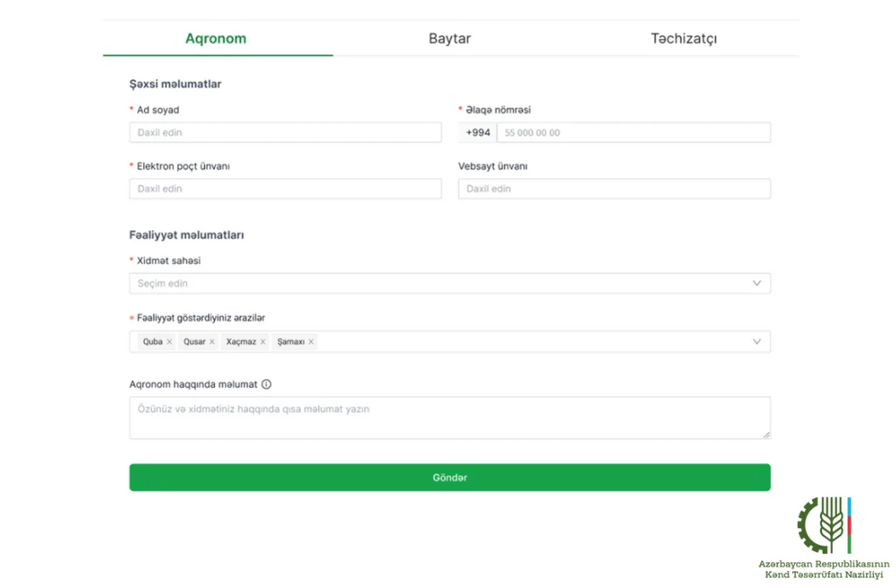Expand the Xidmət sahəsi dropdown arrow
The height and width of the screenshot is (588, 896).
(756, 284)
